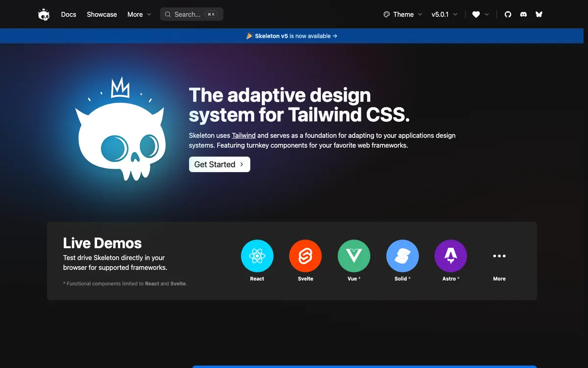
Task: Click the Svelte label under demos
Action: (305, 279)
